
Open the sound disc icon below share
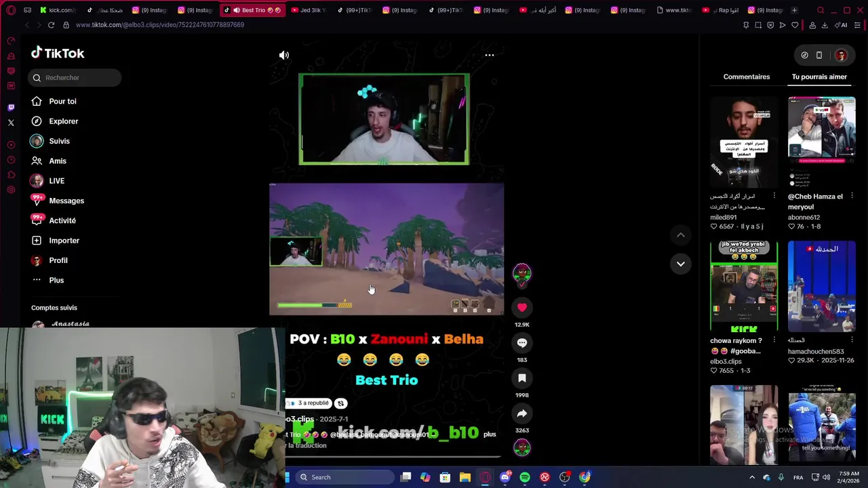521,447
